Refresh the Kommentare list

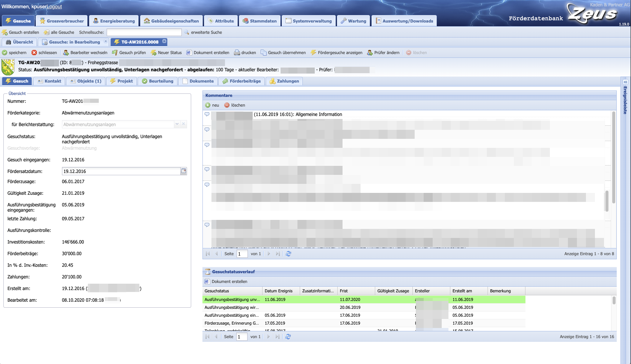[288, 254]
